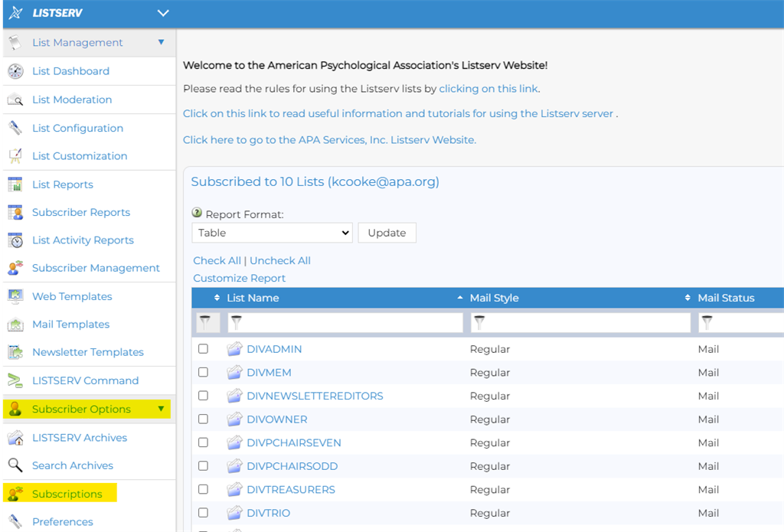Click the Uncheck All link
Image resolution: width=784 pixels, height=532 pixels.
(280, 260)
